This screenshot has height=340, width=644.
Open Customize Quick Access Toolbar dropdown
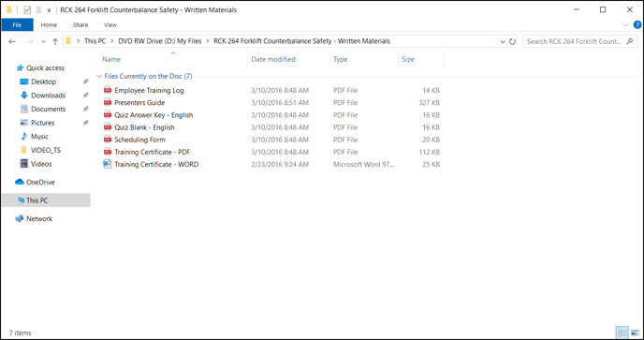pyautogui.click(x=49, y=10)
